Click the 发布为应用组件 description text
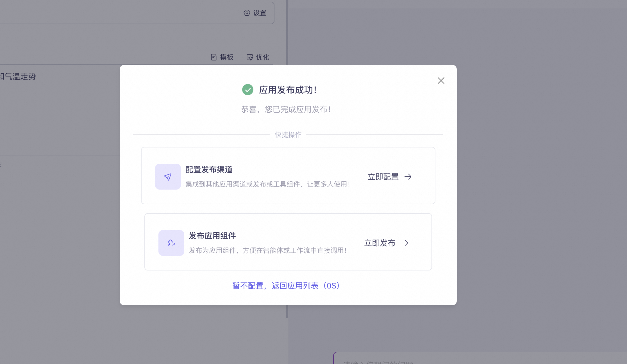This screenshot has height=364, width=627. click(x=268, y=250)
